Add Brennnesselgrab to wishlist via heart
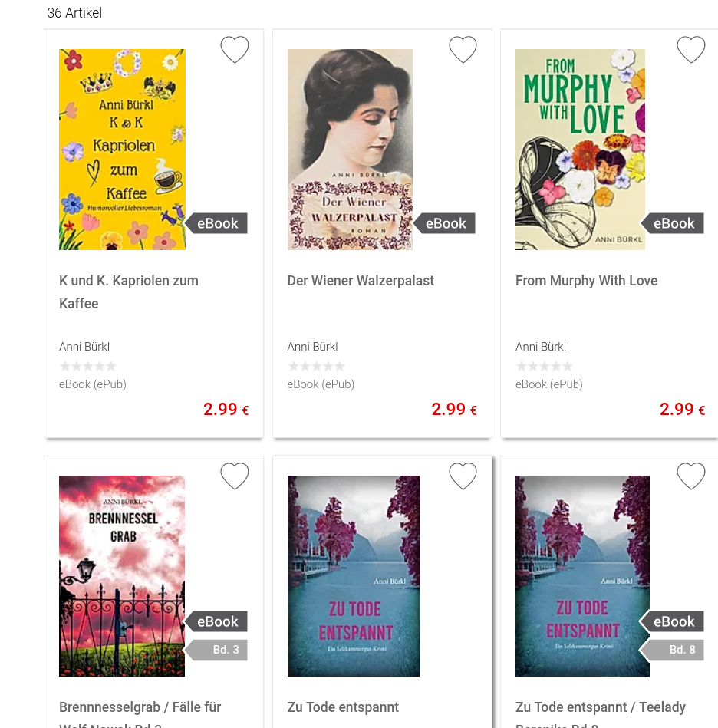This screenshot has height=728, width=718. click(x=235, y=476)
